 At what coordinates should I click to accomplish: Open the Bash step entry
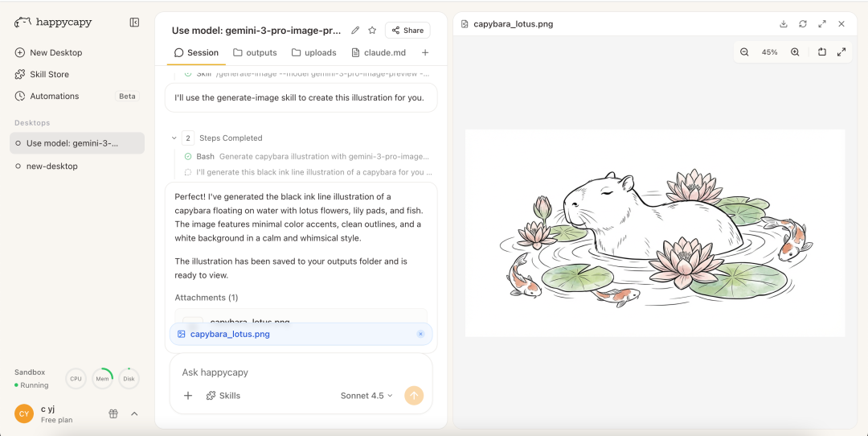click(307, 157)
